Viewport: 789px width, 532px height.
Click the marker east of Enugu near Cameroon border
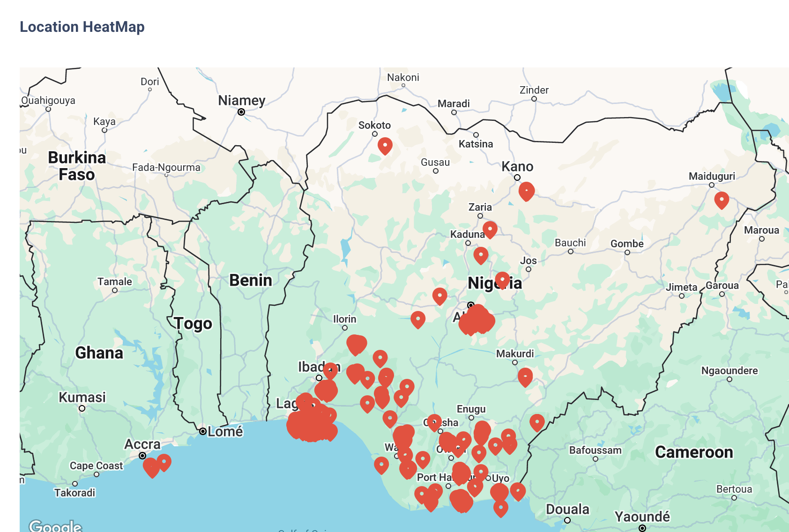(536, 421)
